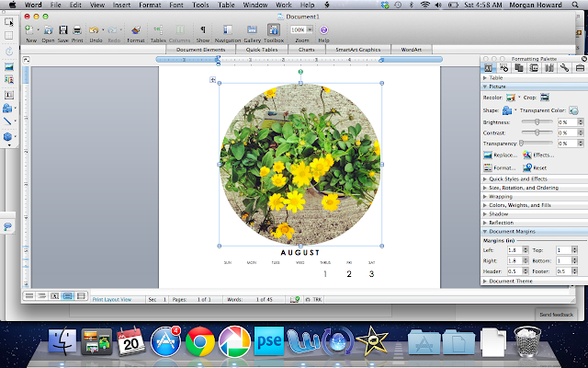Click the Transparent Color tool icon

pyautogui.click(x=573, y=110)
